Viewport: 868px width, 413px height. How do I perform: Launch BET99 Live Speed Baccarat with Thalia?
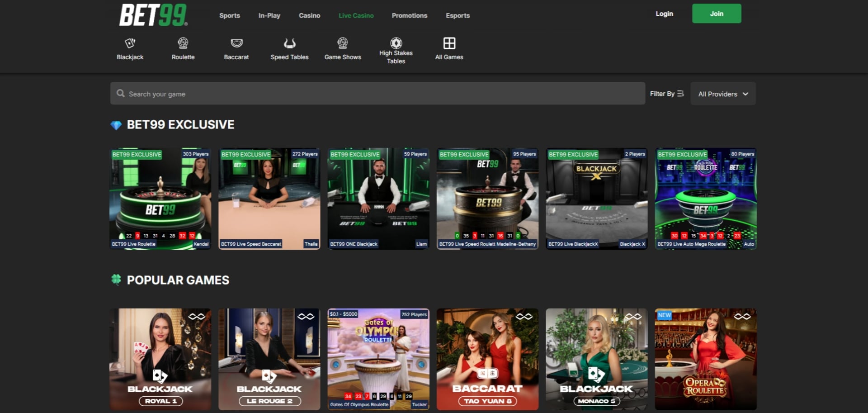coord(269,199)
